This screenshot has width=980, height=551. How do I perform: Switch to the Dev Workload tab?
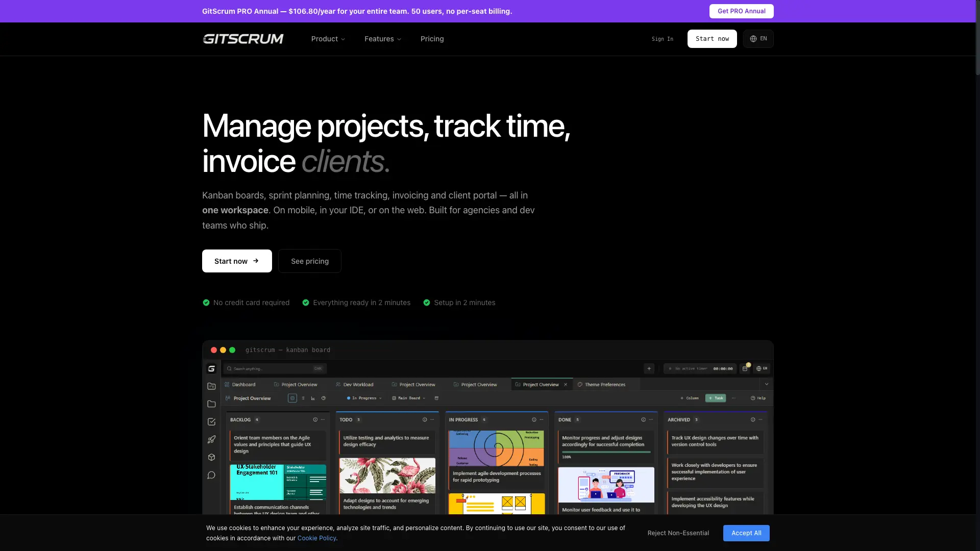point(355,384)
